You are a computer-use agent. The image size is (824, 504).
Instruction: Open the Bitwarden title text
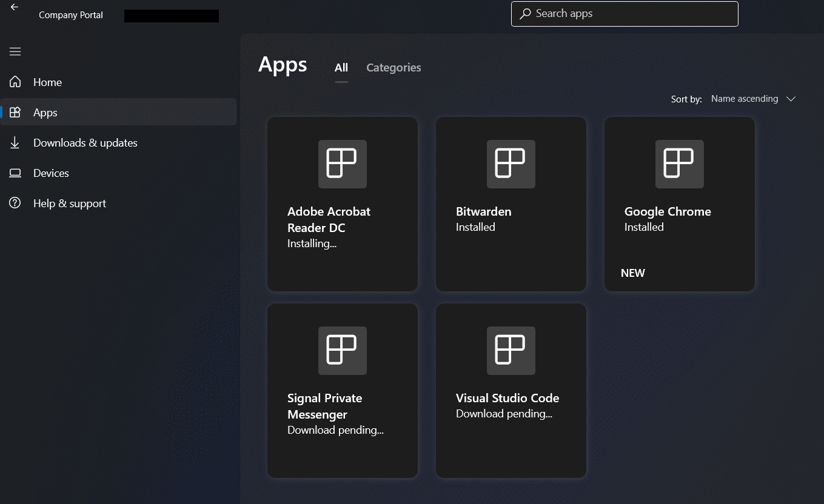click(x=483, y=211)
